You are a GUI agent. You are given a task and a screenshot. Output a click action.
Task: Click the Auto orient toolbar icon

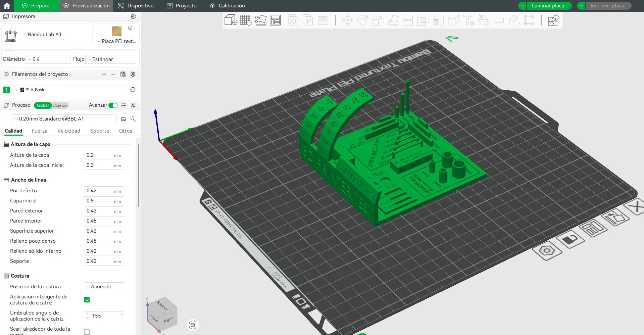click(x=260, y=20)
